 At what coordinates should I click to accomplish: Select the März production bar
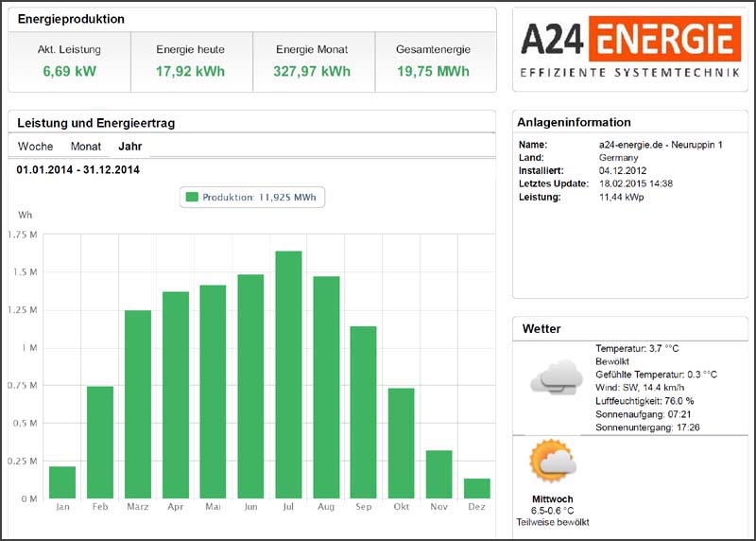click(x=138, y=404)
